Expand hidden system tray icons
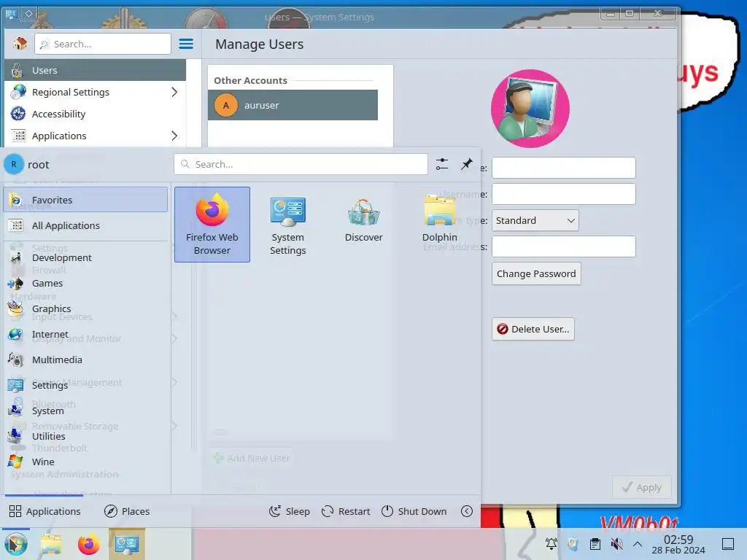This screenshot has height=560, width=747. pos(638,544)
